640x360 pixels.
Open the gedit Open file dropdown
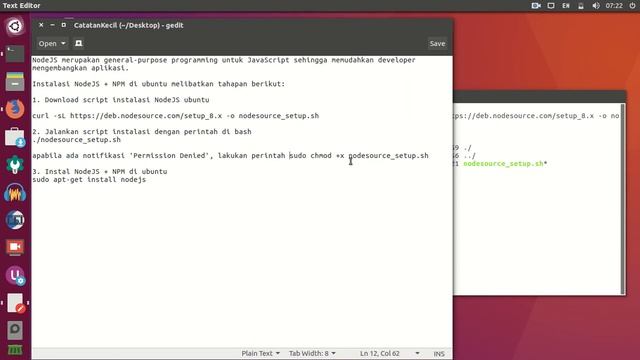coord(52,43)
